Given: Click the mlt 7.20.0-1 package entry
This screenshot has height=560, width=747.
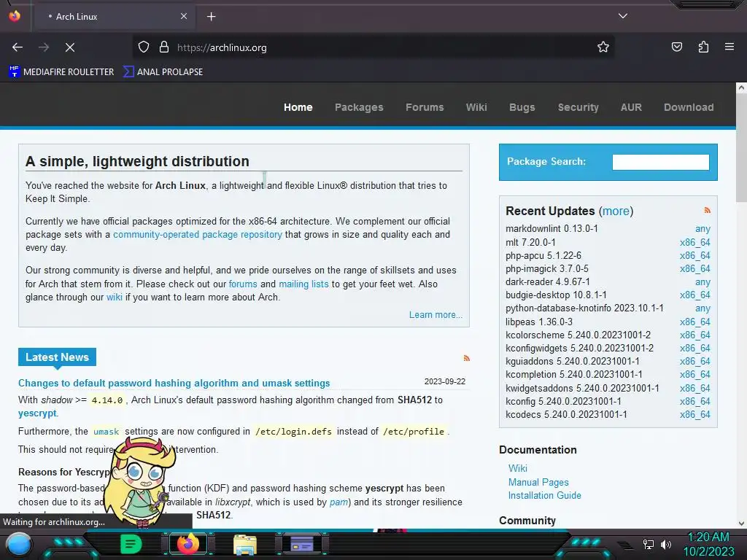Looking at the screenshot, I should [530, 242].
